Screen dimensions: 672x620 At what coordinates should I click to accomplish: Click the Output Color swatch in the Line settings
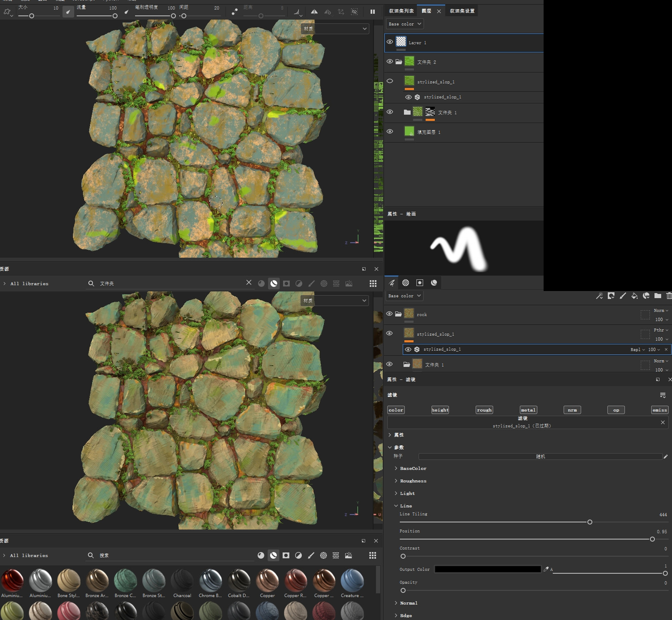[x=488, y=569]
